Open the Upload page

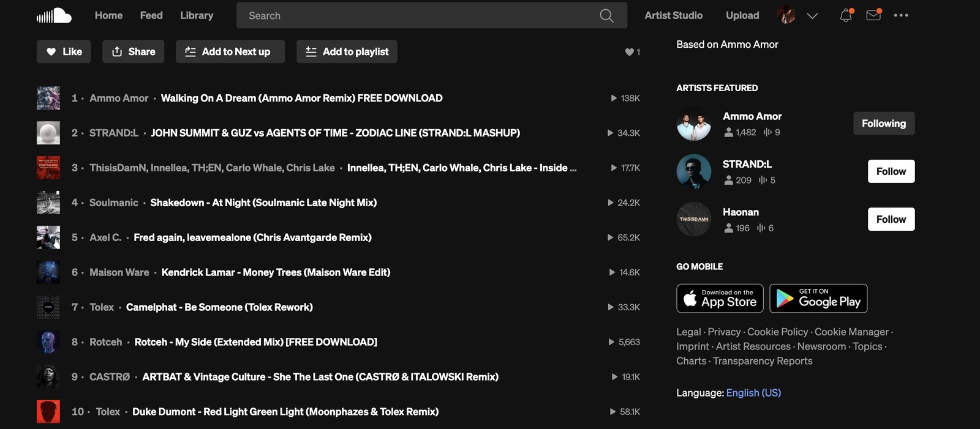[742, 15]
